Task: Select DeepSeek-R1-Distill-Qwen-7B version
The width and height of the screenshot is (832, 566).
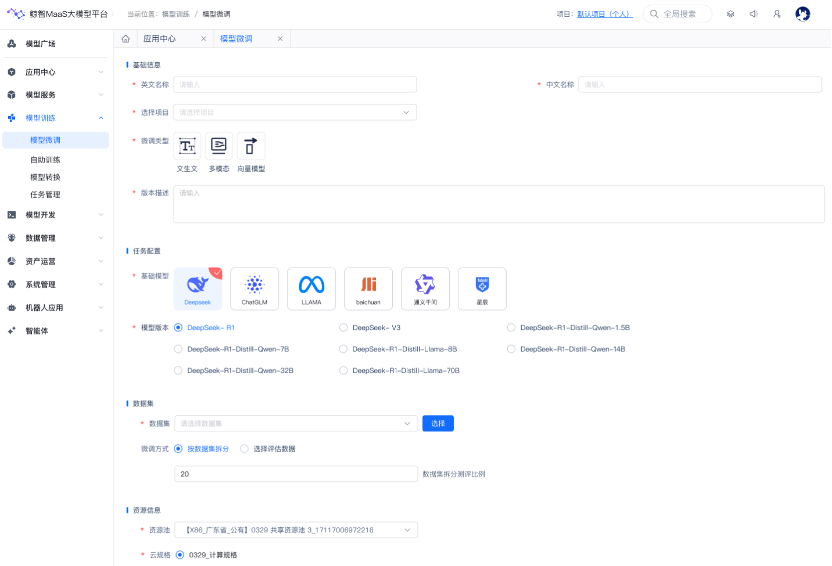Action: [x=178, y=349]
